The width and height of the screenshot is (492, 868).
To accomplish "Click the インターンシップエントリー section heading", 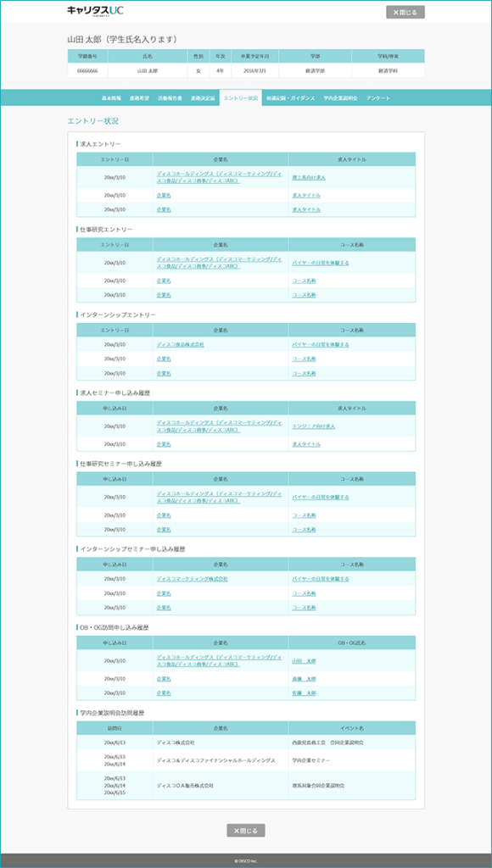I will (x=118, y=314).
